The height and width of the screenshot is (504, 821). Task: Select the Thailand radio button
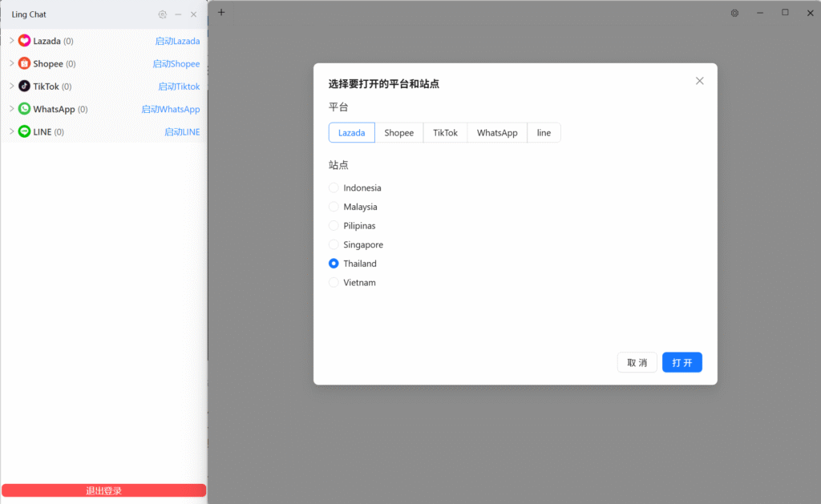(334, 264)
